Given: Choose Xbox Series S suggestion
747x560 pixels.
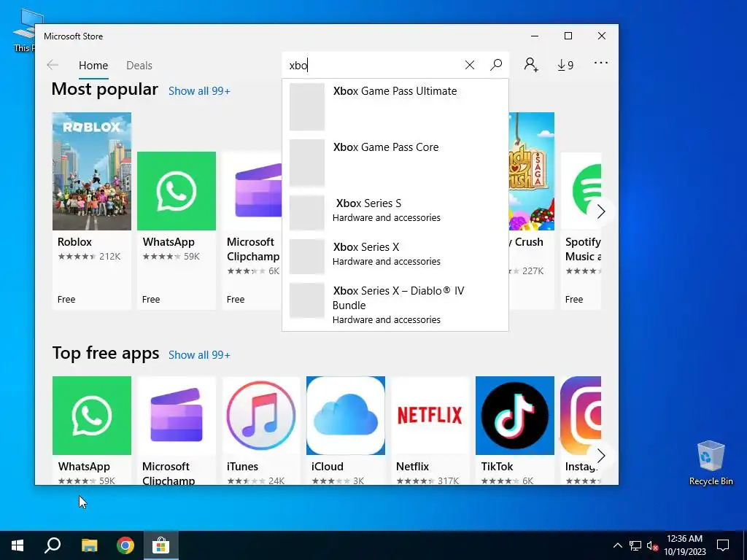Looking at the screenshot, I should [395, 212].
